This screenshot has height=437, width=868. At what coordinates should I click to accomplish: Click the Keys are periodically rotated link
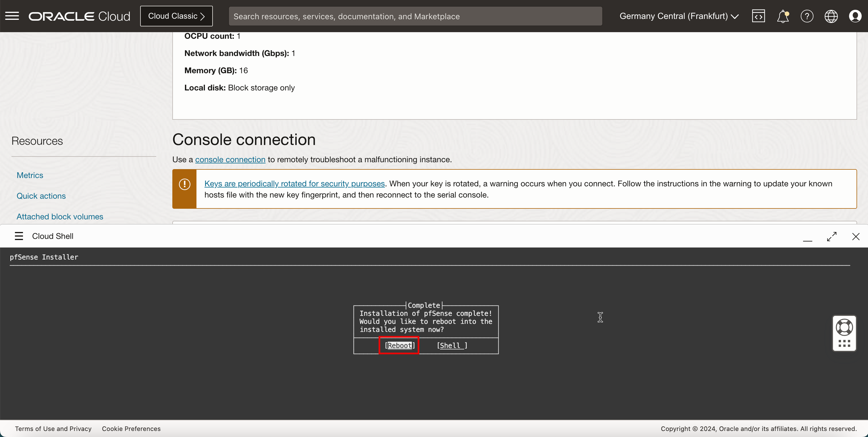tap(294, 183)
